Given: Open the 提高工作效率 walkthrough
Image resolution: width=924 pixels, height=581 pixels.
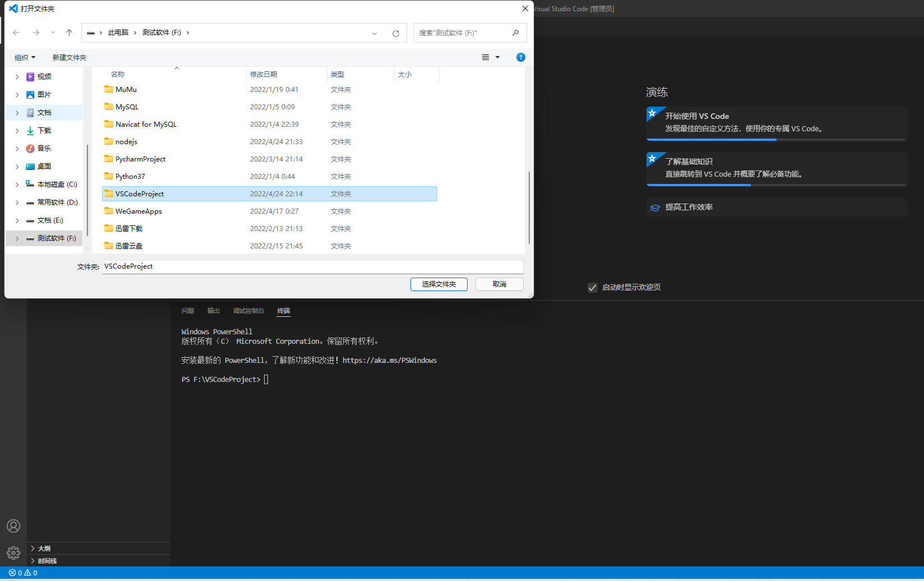Looking at the screenshot, I should tap(777, 207).
